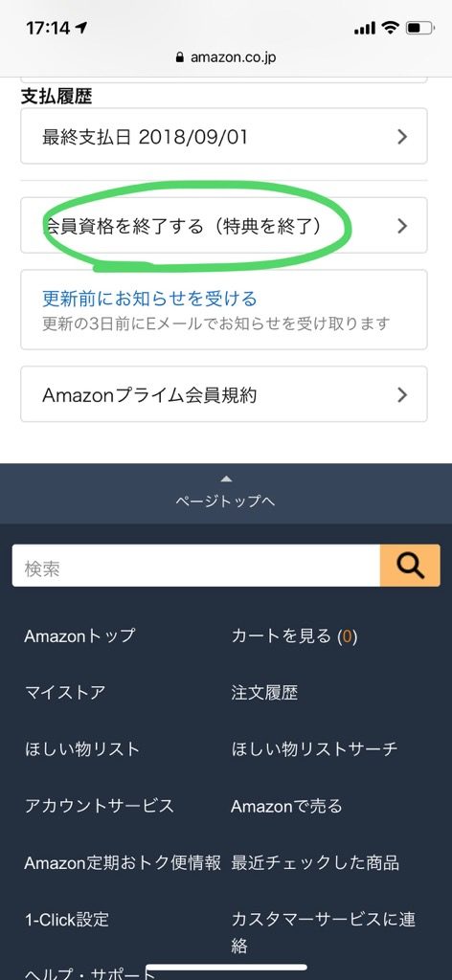Screen dimensions: 452x980
Task: Open Amazonで売る link
Action: click(287, 806)
